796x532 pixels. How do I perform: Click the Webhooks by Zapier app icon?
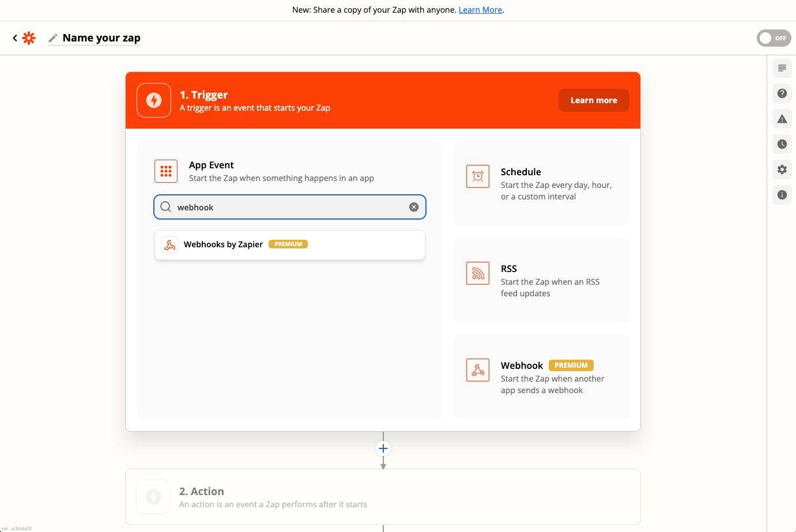pos(169,245)
